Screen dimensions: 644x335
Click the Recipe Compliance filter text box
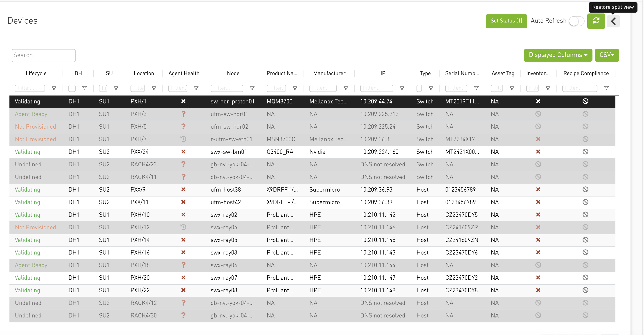tap(580, 88)
